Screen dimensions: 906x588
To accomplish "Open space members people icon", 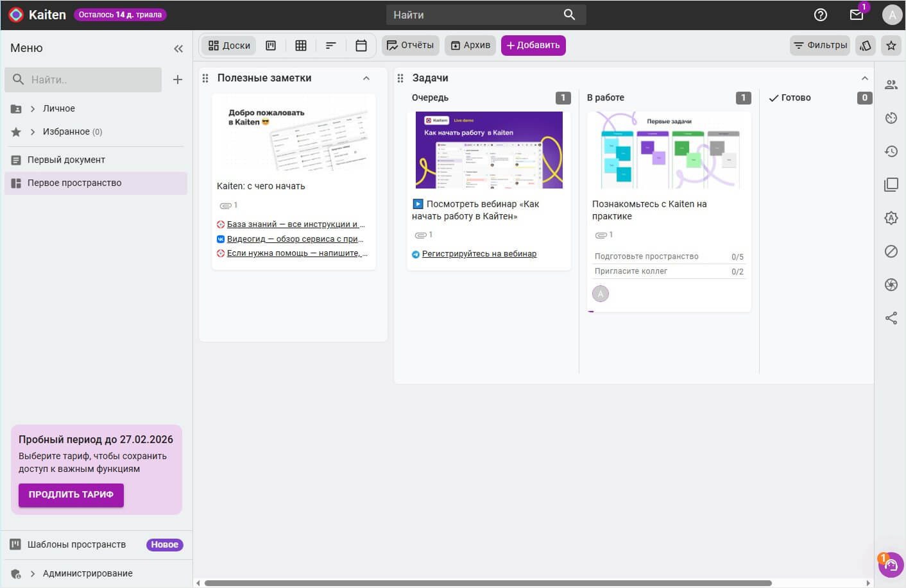I will (x=891, y=85).
